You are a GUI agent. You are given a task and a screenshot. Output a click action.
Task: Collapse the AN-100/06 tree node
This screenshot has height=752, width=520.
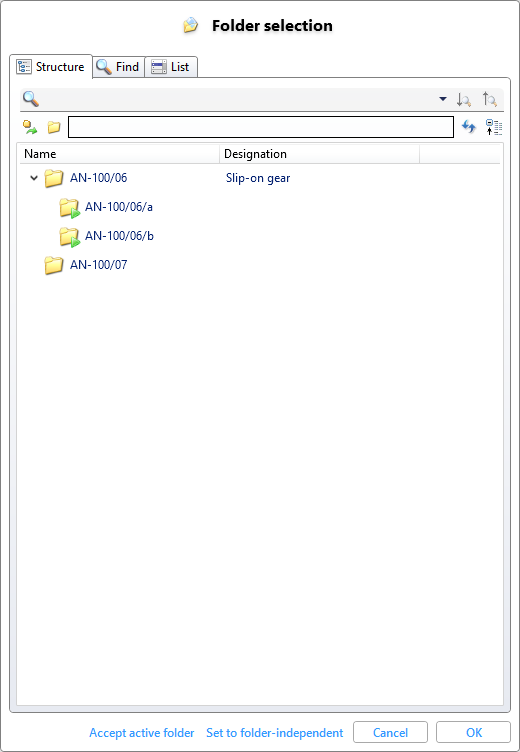pyautogui.click(x=34, y=178)
